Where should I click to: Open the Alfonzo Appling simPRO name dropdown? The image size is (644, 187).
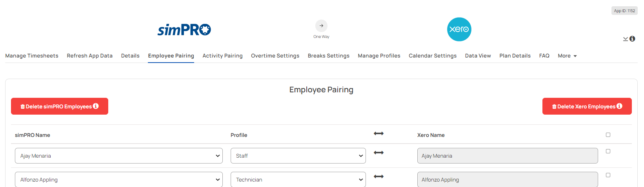pyautogui.click(x=119, y=180)
